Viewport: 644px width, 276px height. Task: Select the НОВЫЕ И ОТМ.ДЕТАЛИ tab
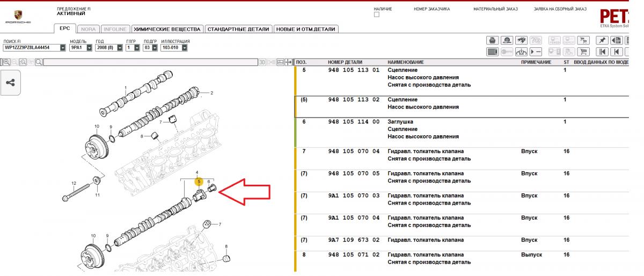tap(306, 29)
